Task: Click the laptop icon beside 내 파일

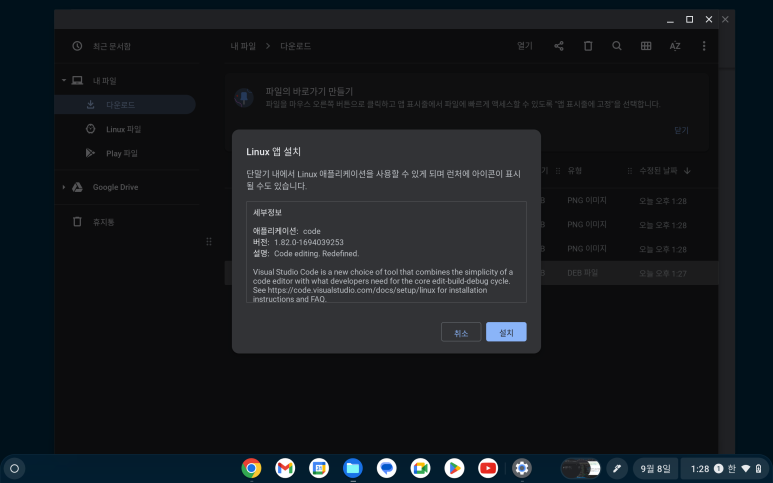Action: click(77, 80)
